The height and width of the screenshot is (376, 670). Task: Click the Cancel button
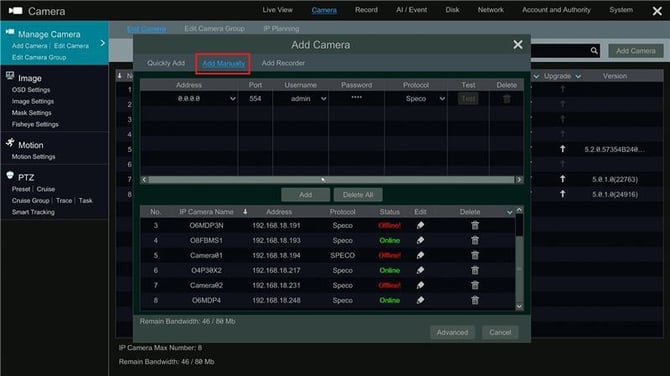tap(500, 332)
